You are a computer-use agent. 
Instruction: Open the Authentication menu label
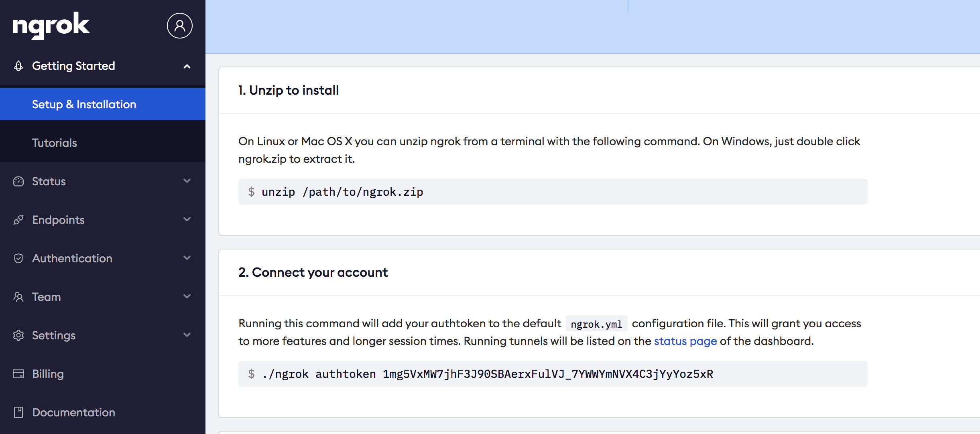pyautogui.click(x=72, y=258)
